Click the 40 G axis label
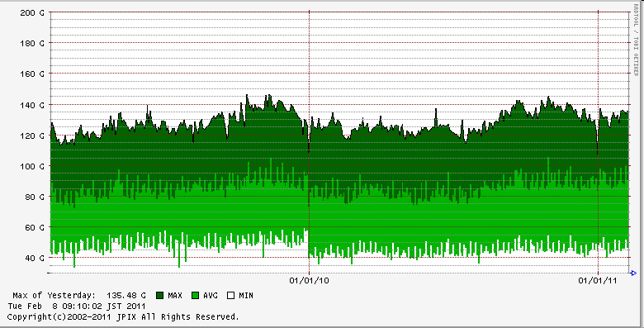This screenshot has width=644, height=328. [36, 258]
